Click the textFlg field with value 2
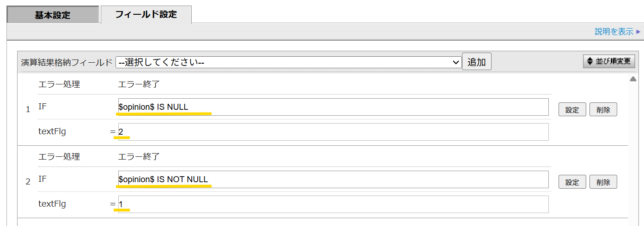 tap(333, 132)
